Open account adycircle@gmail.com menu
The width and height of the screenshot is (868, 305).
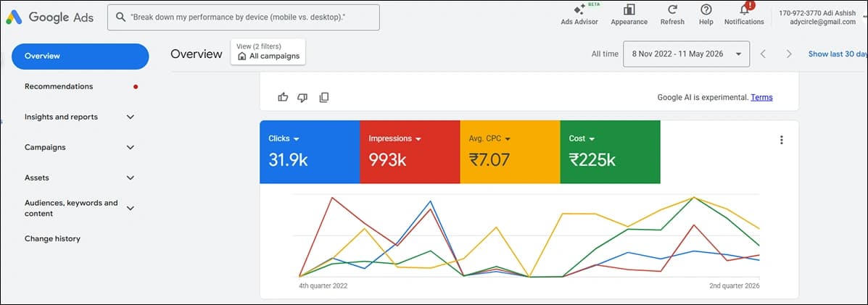tap(817, 17)
